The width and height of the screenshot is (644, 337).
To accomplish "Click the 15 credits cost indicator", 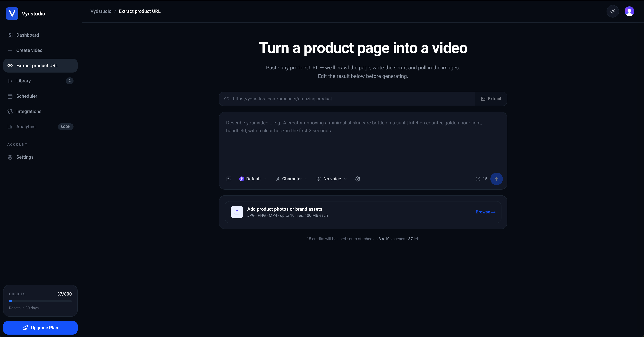I will tap(482, 179).
